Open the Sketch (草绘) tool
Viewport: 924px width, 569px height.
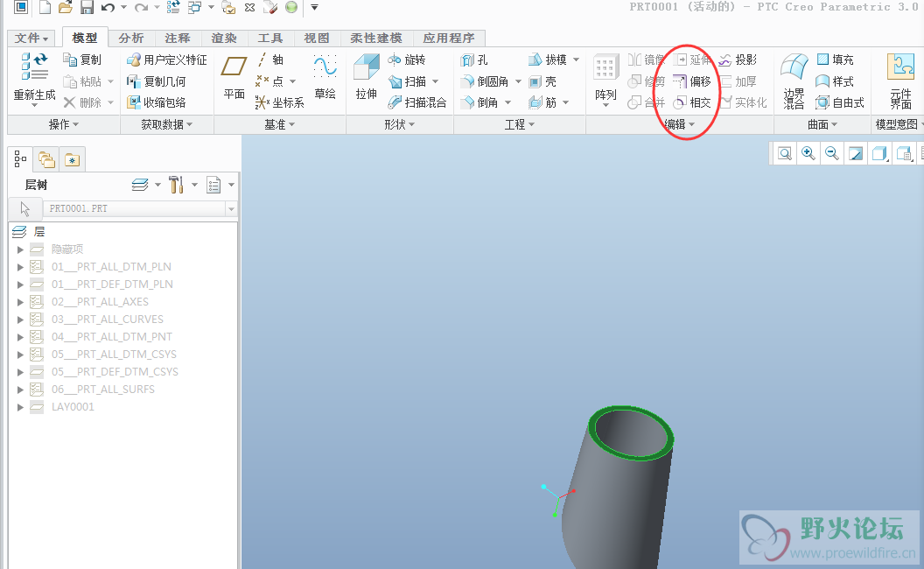coord(325,78)
